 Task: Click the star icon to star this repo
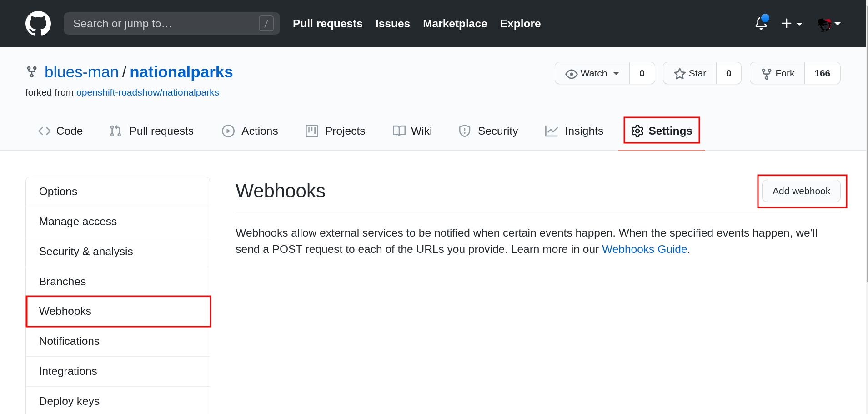click(679, 73)
